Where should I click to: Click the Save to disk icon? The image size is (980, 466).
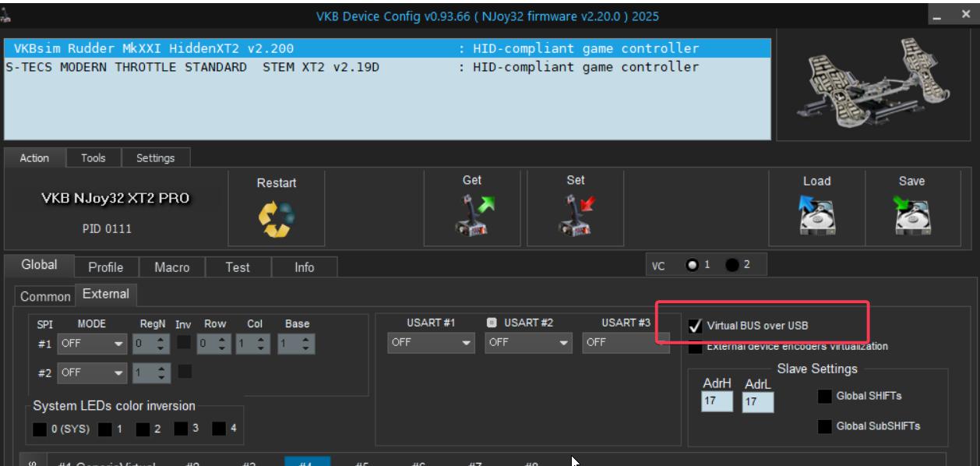tap(911, 217)
